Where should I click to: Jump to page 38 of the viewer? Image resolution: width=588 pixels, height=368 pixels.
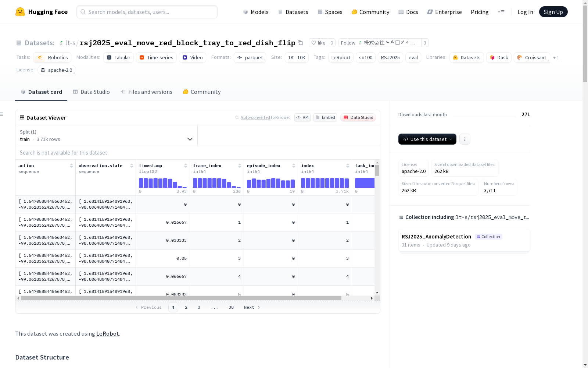(x=231, y=307)
